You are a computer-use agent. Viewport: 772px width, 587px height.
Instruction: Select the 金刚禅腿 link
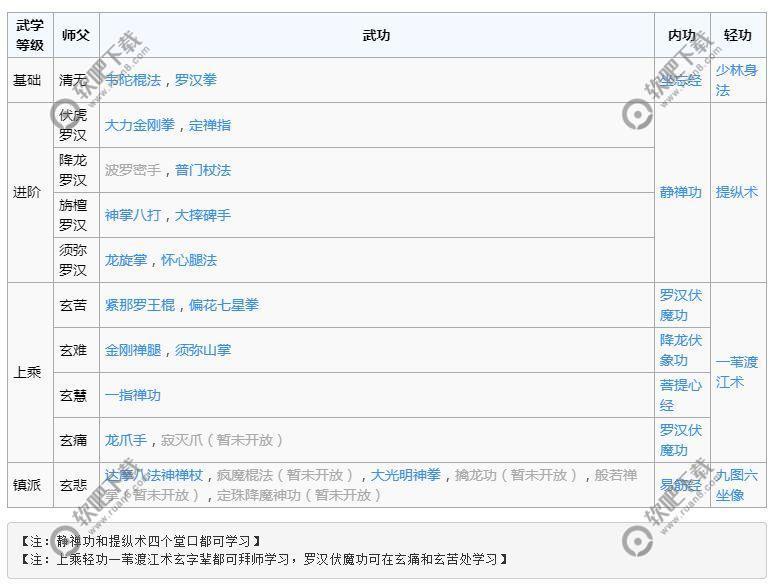133,350
